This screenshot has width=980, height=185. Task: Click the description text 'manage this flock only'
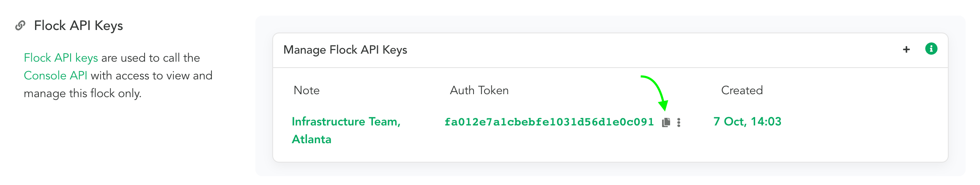click(82, 93)
